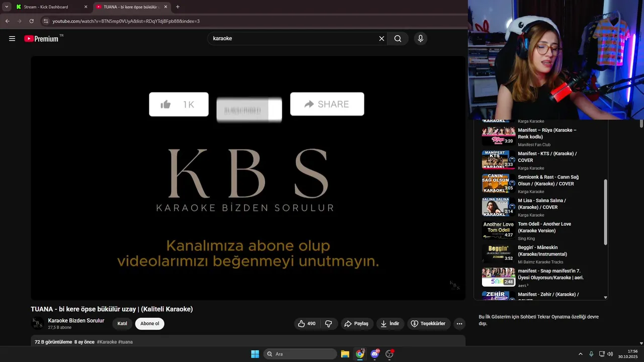View site information icon in address bar

46,21
